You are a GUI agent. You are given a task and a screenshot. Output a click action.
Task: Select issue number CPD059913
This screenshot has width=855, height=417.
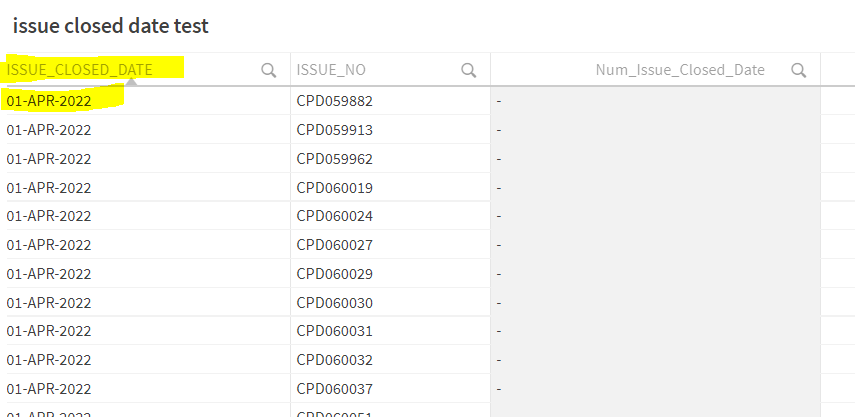click(334, 129)
